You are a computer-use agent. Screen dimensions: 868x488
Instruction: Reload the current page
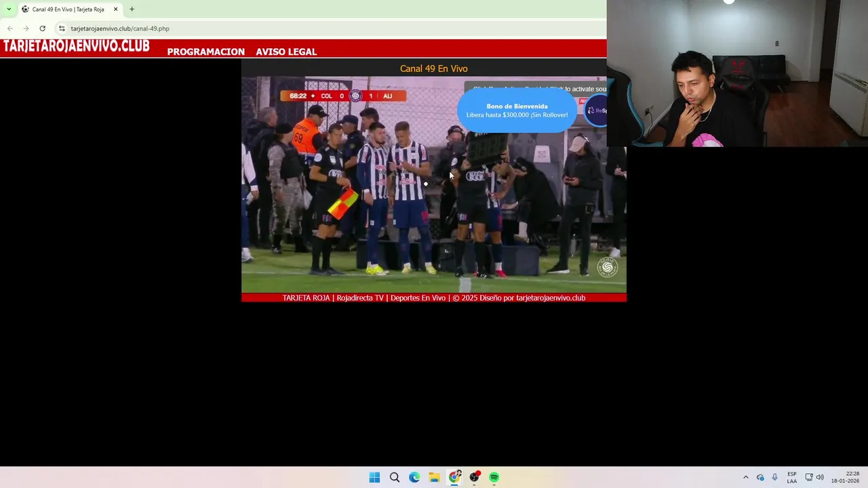point(42,28)
